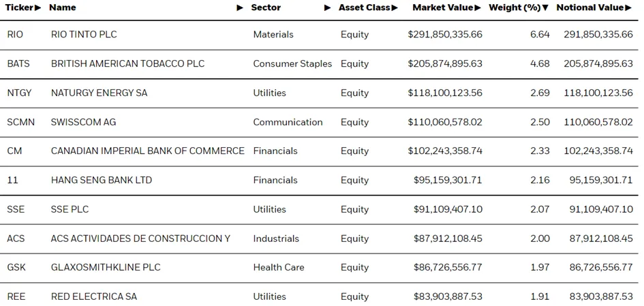644x306 pixels.
Task: Click the sort arrow at the Name column's end
Action: pos(241,7)
